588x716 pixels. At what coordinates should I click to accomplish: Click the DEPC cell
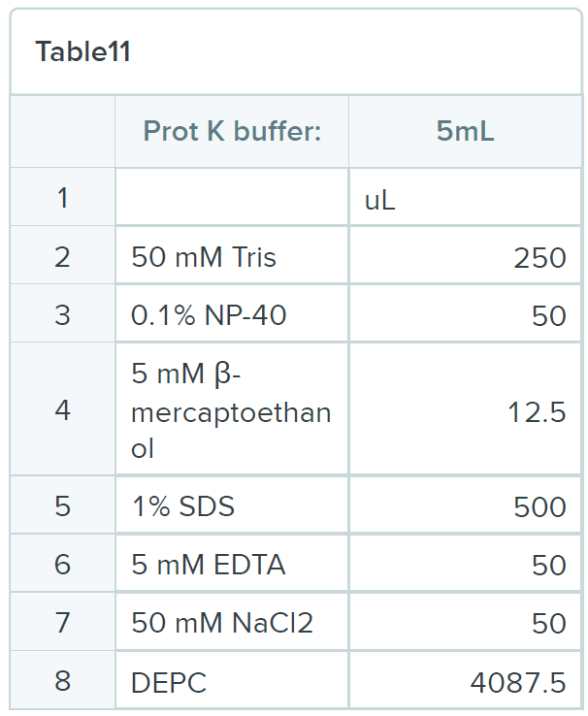click(232, 682)
